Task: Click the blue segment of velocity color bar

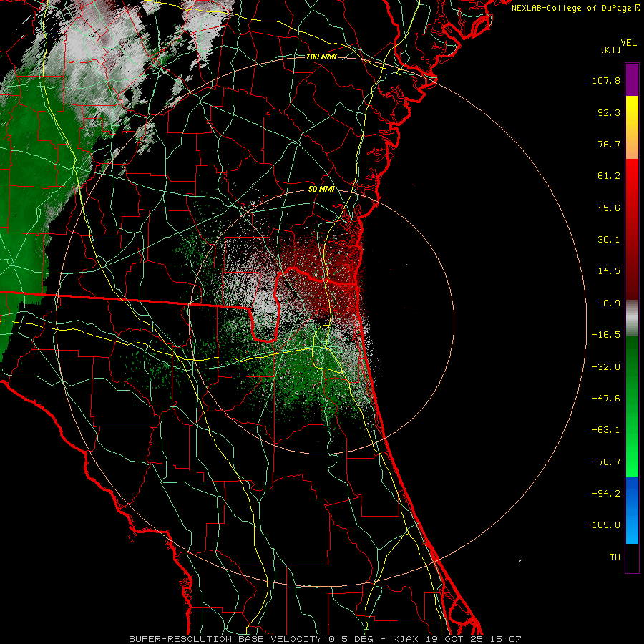Action: [x=632, y=510]
